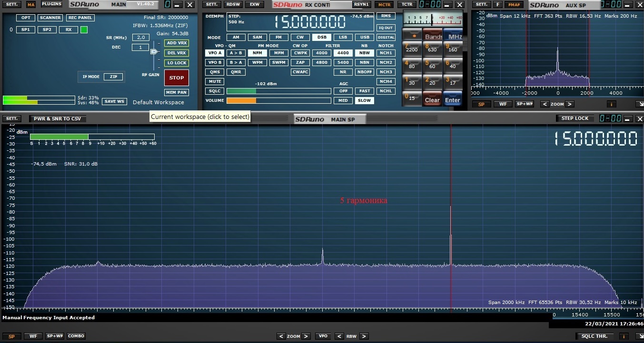
Task: Switch Main SP to COMBO view
Action: pos(76,336)
